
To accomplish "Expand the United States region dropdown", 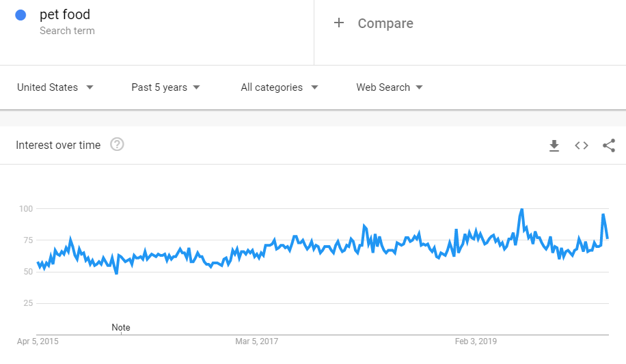I will 55,87.
